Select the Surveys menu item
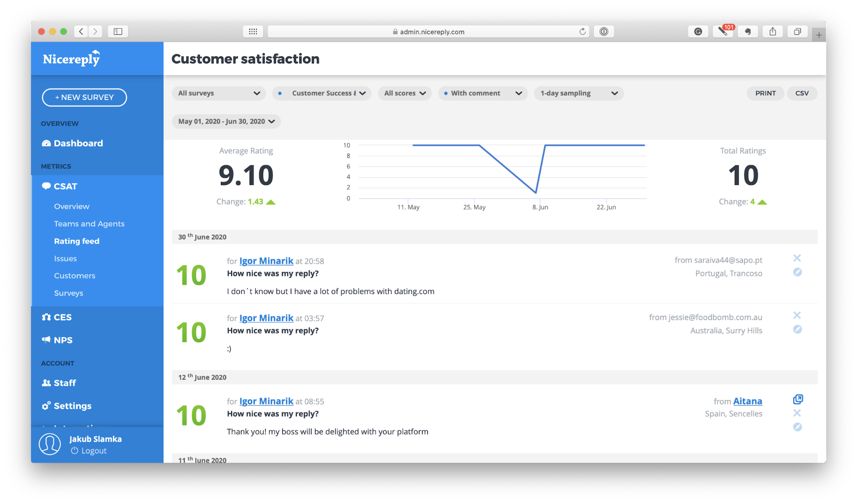857x504 pixels. pyautogui.click(x=68, y=294)
